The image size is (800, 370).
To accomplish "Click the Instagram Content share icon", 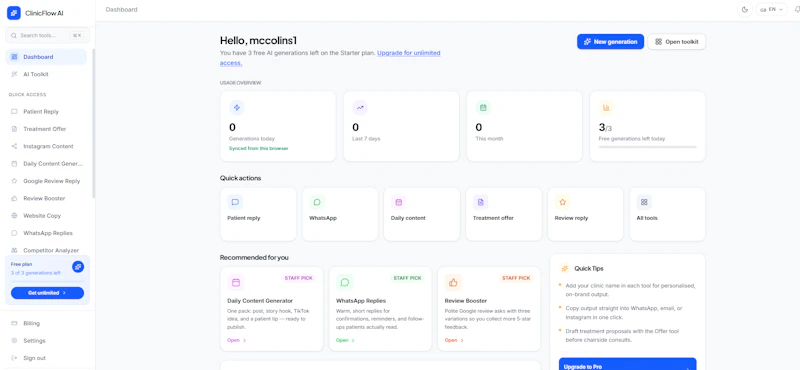I will pos(14,146).
